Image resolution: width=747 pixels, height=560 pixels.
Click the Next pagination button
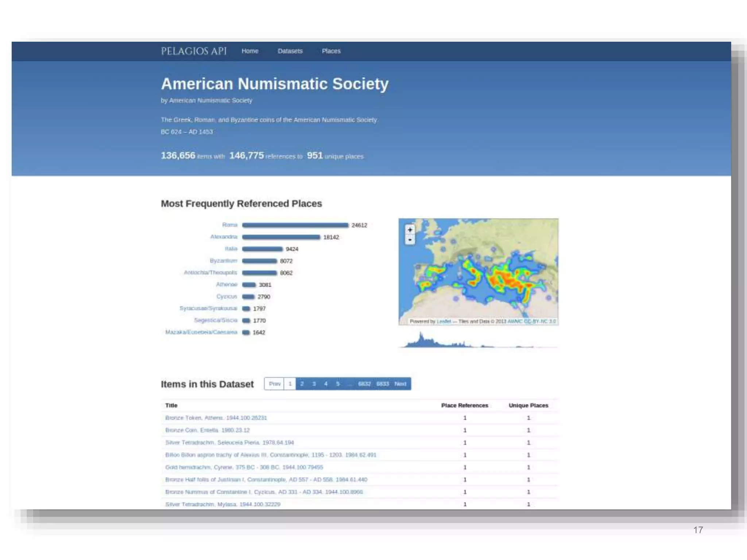click(x=400, y=384)
